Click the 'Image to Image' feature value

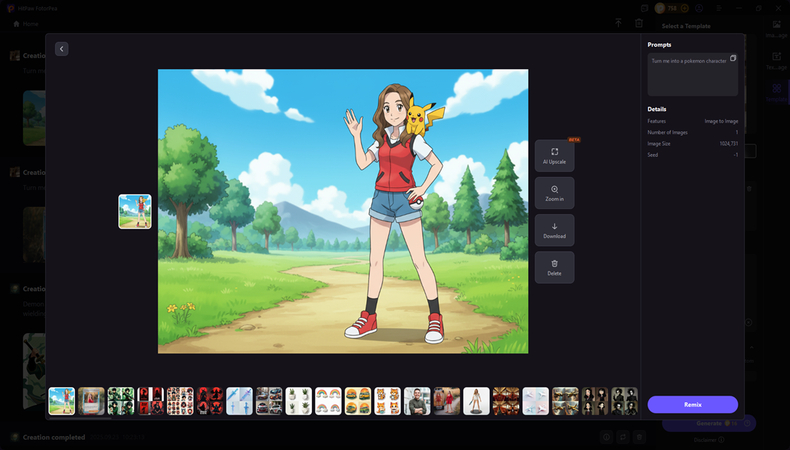tap(721, 121)
